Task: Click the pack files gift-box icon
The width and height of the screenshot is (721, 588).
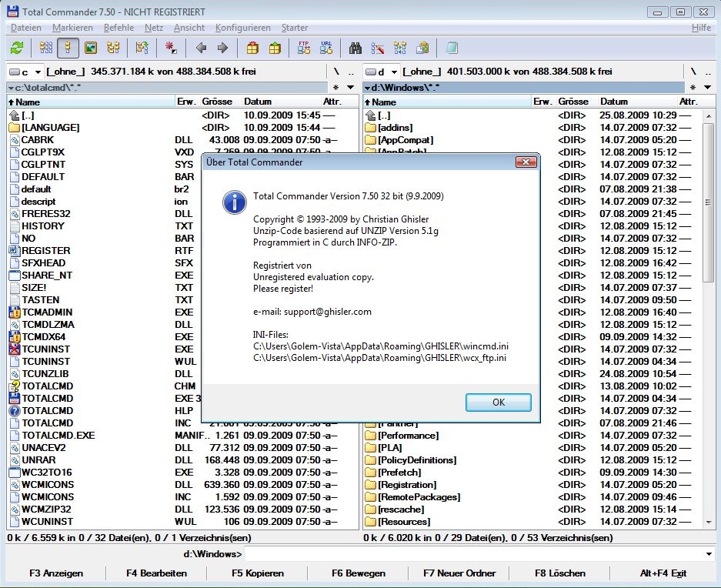Action: tap(252, 48)
